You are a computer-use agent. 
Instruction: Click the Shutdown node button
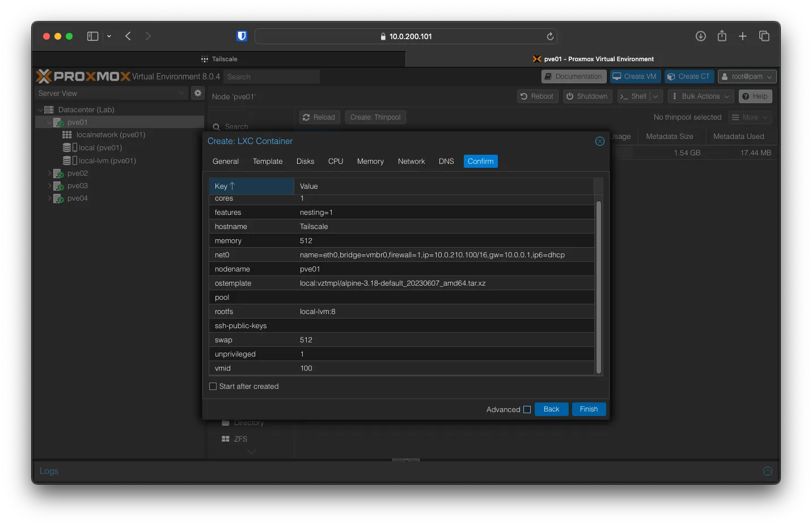point(587,96)
